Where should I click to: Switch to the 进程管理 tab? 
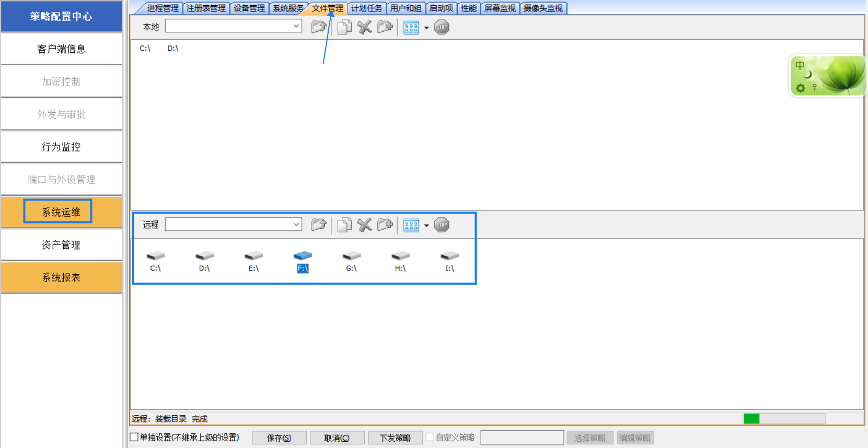(163, 8)
